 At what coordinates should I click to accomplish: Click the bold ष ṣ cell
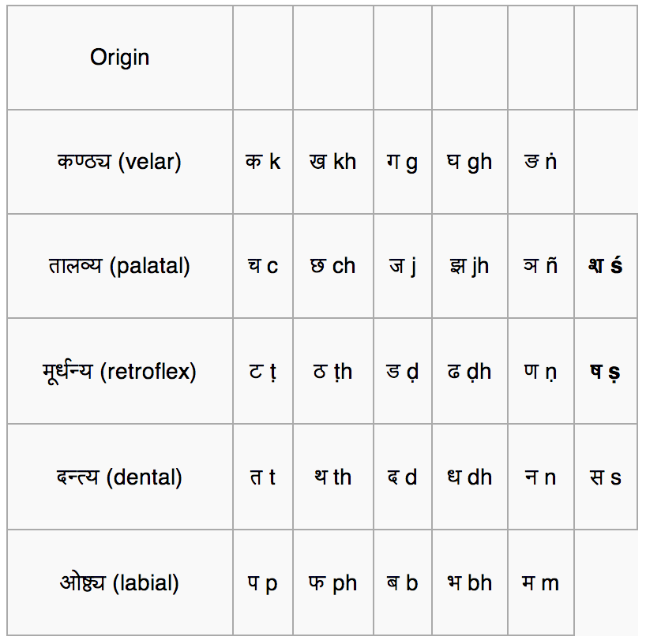pos(606,371)
